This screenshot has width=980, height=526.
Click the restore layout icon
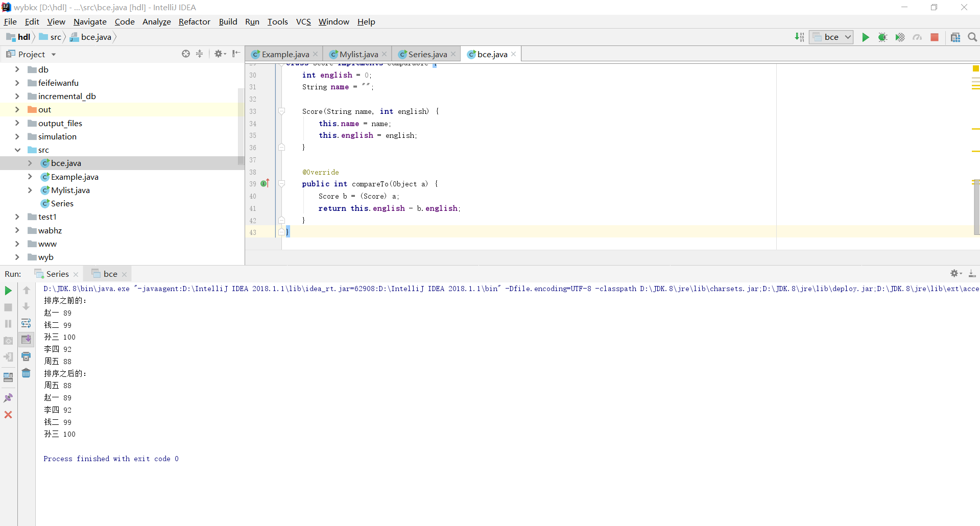click(x=8, y=377)
